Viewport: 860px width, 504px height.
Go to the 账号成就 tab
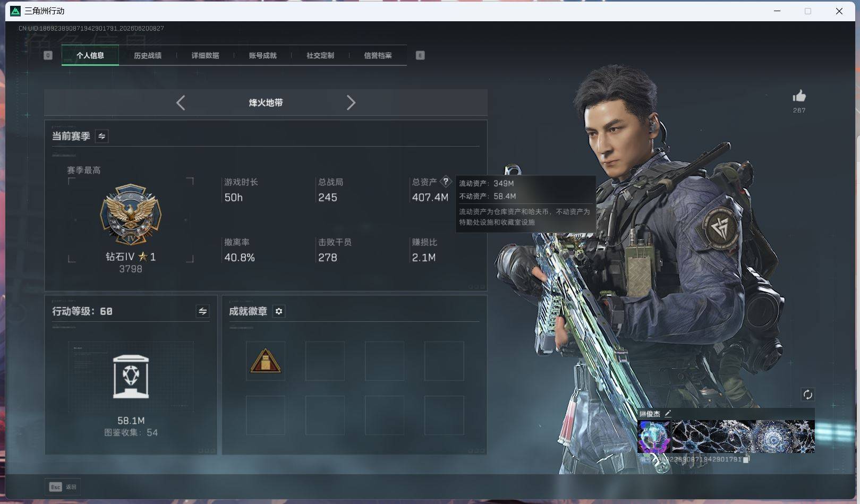(262, 55)
